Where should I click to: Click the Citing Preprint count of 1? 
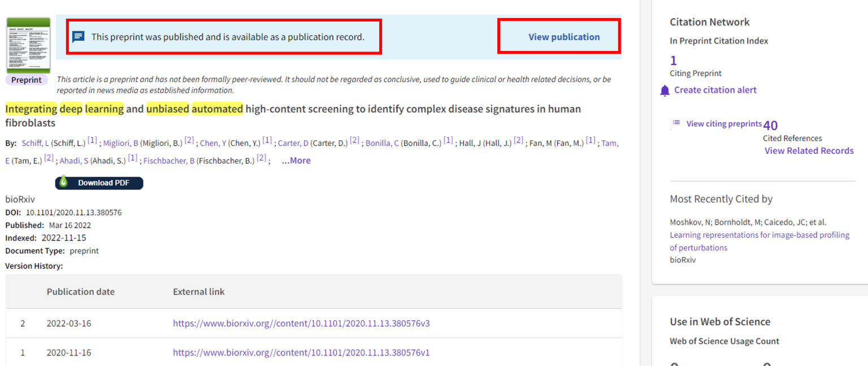click(672, 59)
